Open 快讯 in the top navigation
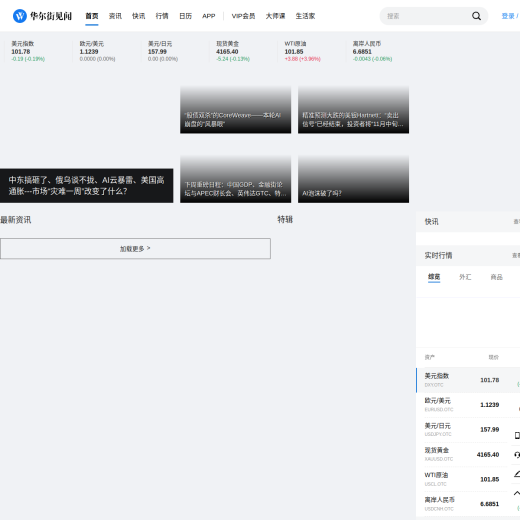The height and width of the screenshot is (520, 520). point(139,16)
